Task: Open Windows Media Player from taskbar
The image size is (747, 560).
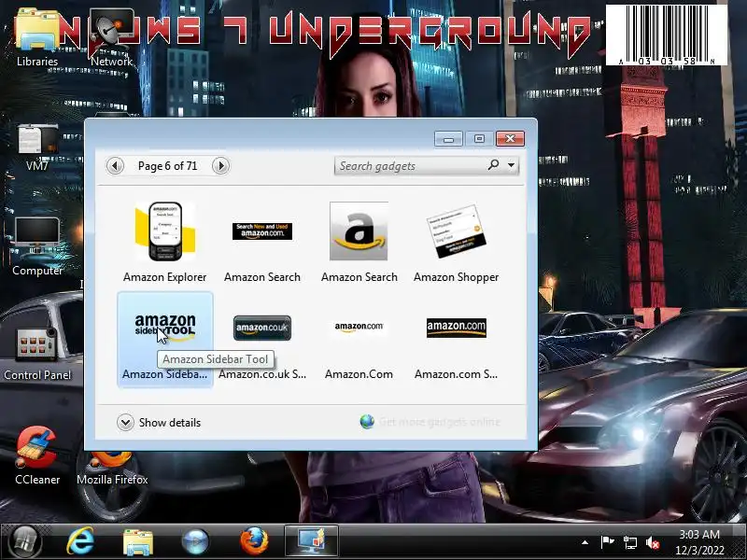Action: click(x=195, y=542)
